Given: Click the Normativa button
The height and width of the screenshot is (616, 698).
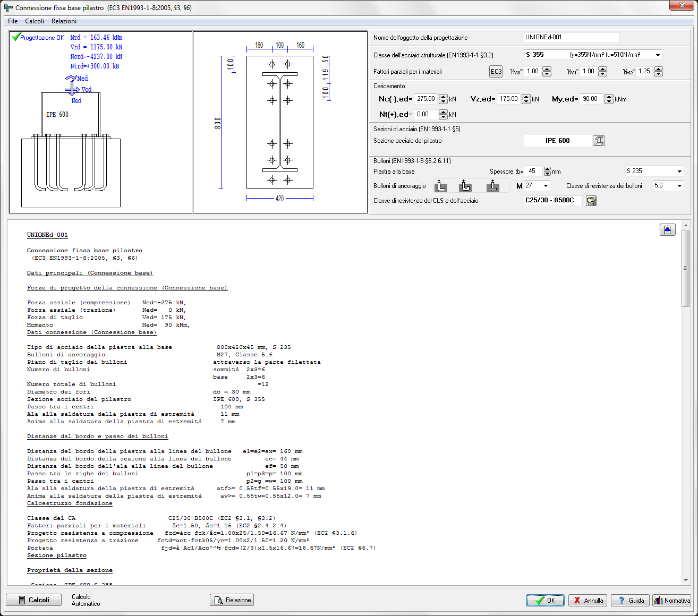Looking at the screenshot, I should point(671,600).
